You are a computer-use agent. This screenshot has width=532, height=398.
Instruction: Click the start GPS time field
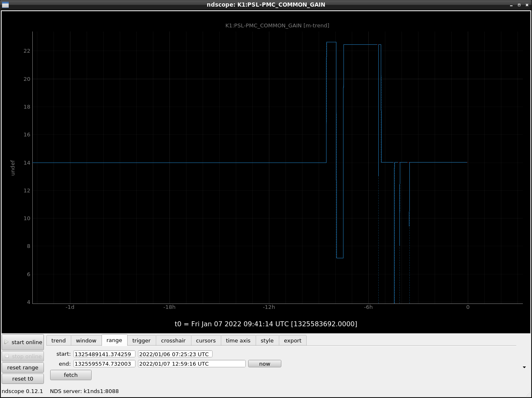click(104, 354)
